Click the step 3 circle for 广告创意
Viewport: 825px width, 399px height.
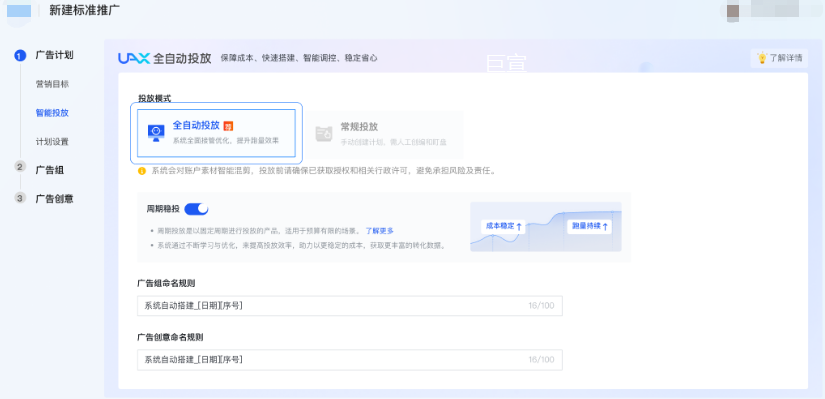(x=20, y=198)
